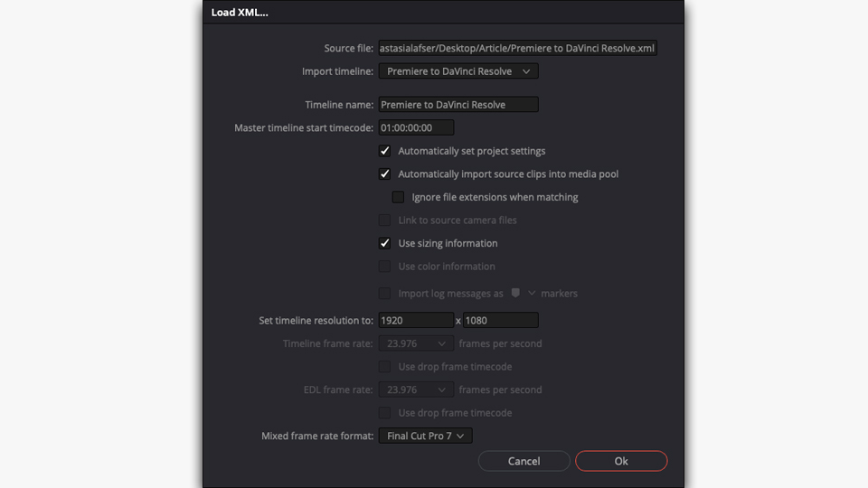Open the Import timeline dropdown
The image size is (868, 488).
pyautogui.click(x=458, y=70)
